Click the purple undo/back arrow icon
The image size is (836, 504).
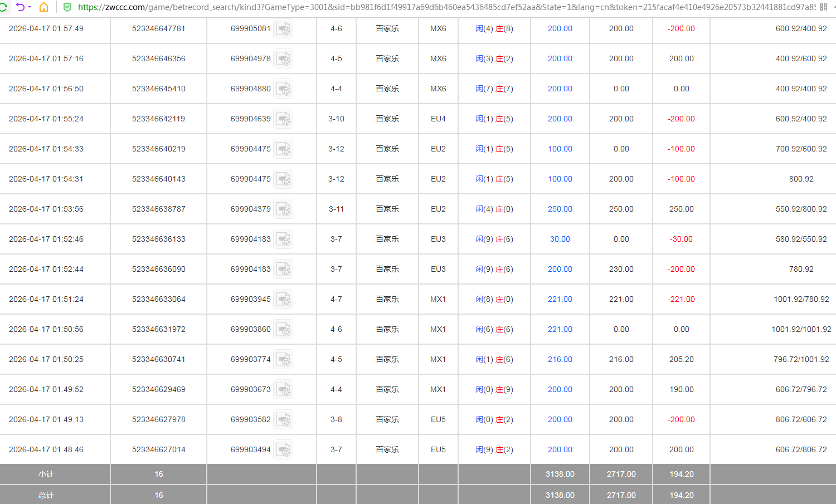(x=20, y=7)
